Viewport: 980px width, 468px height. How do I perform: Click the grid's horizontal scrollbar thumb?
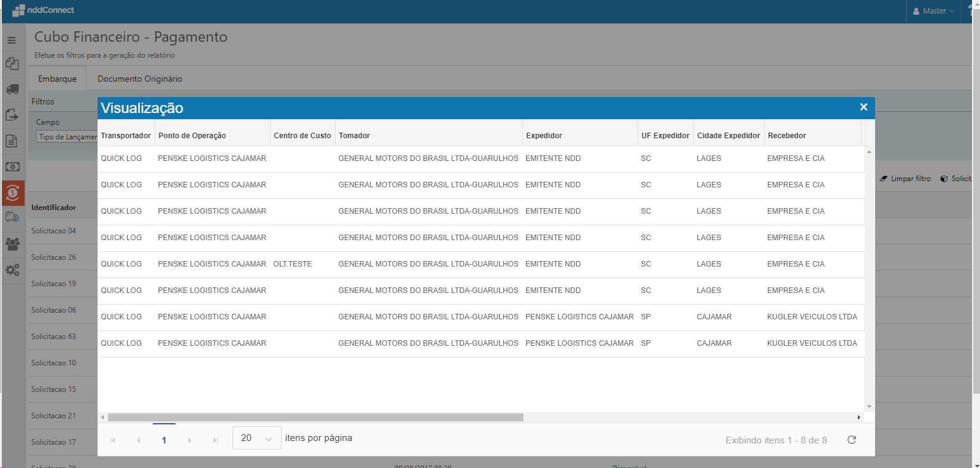tap(315, 418)
